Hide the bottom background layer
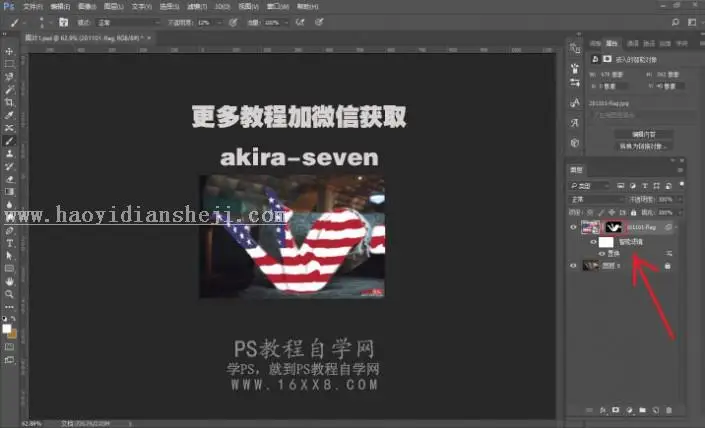The width and height of the screenshot is (705, 428). click(x=573, y=266)
